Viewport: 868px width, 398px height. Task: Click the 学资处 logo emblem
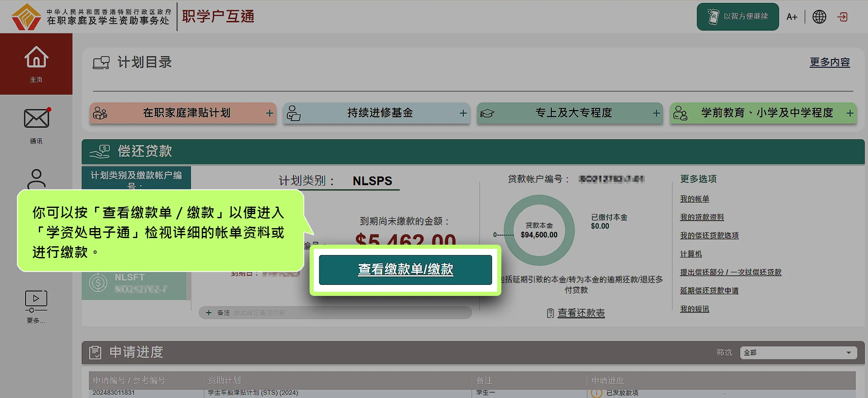coord(26,17)
